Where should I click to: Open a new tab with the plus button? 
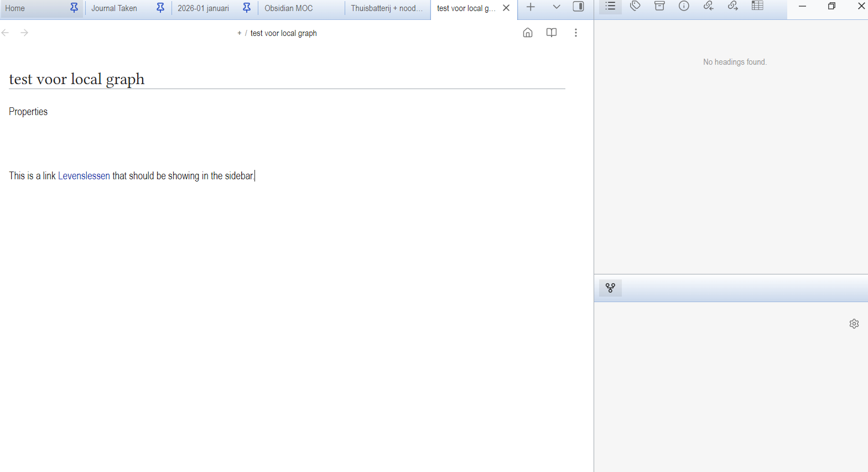[531, 7]
